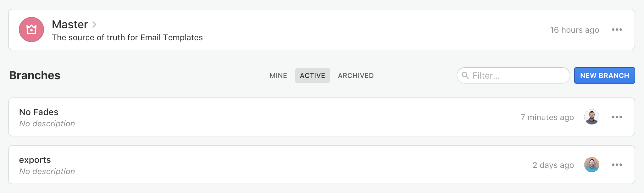Click the No Fades author avatar
Screen dimensions: 644x193
click(x=592, y=117)
